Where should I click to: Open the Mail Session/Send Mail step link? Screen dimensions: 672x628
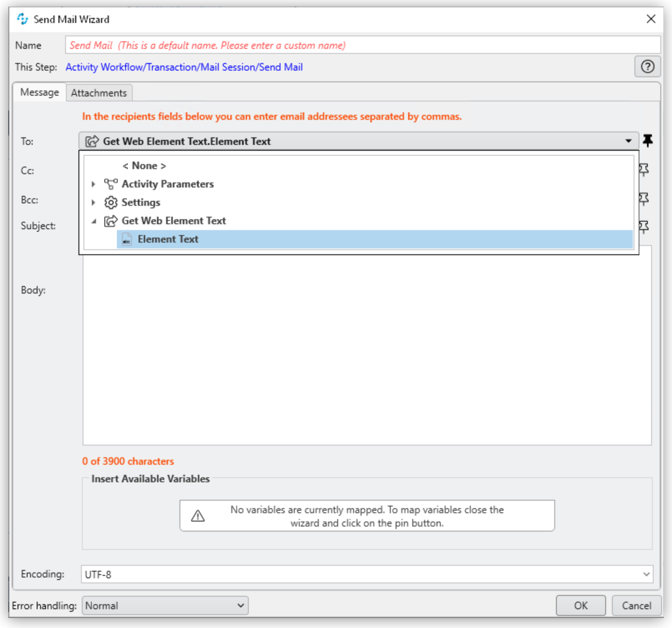pos(184,67)
